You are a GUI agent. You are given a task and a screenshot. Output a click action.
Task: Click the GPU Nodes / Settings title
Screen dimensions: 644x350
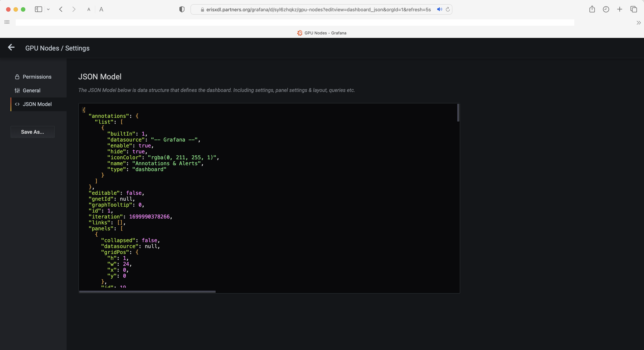pyautogui.click(x=57, y=48)
